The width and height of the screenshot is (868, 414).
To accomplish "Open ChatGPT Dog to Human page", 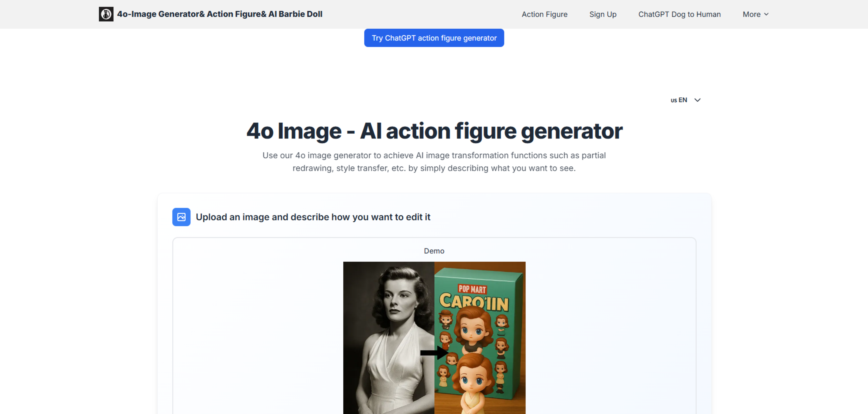I will pyautogui.click(x=679, y=14).
